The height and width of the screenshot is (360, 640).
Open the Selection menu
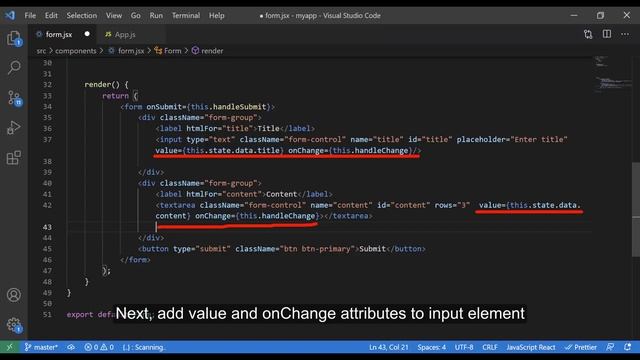click(x=82, y=16)
